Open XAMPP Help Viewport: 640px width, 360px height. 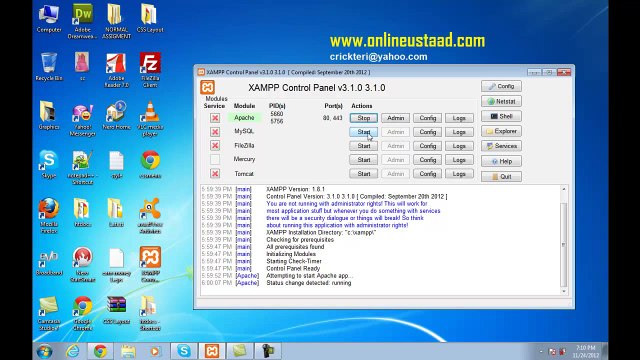[501, 161]
